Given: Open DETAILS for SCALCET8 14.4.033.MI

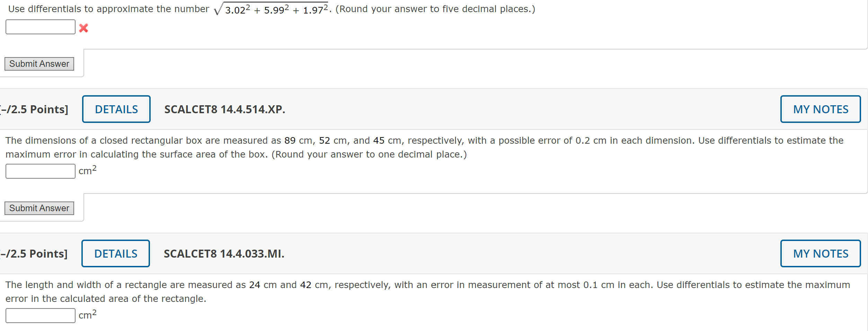Looking at the screenshot, I should tap(115, 253).
